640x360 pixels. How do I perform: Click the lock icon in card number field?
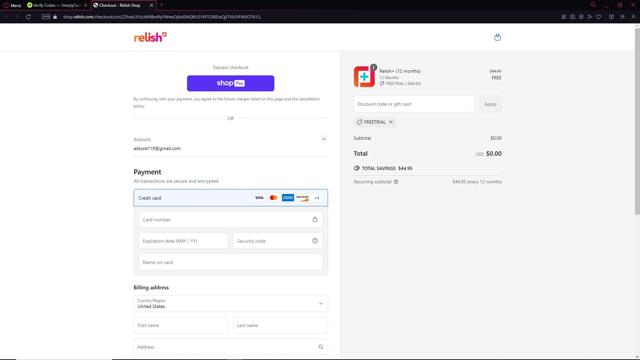(x=315, y=220)
